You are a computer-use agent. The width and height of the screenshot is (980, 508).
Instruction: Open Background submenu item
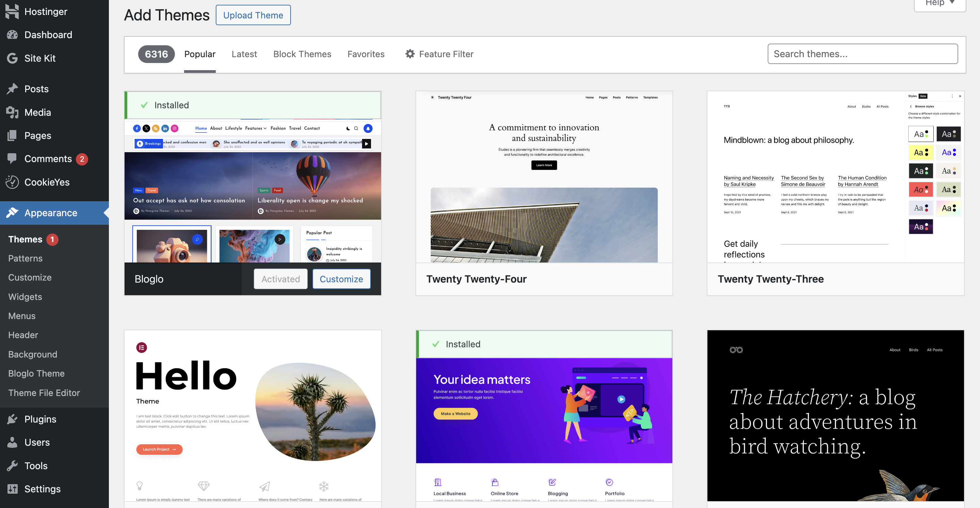(x=33, y=354)
